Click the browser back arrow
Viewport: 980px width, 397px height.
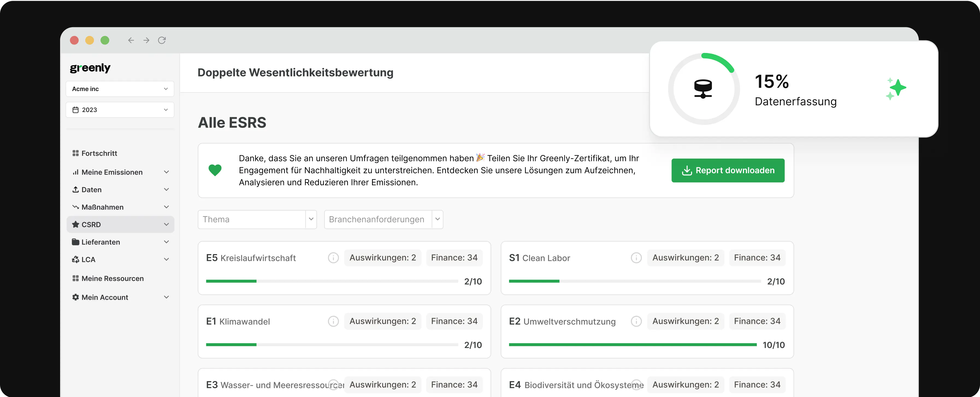coord(131,40)
